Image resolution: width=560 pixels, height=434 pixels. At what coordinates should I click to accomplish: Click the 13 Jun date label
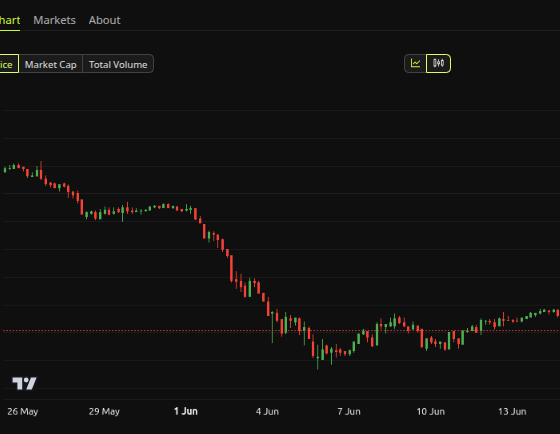pyautogui.click(x=512, y=411)
